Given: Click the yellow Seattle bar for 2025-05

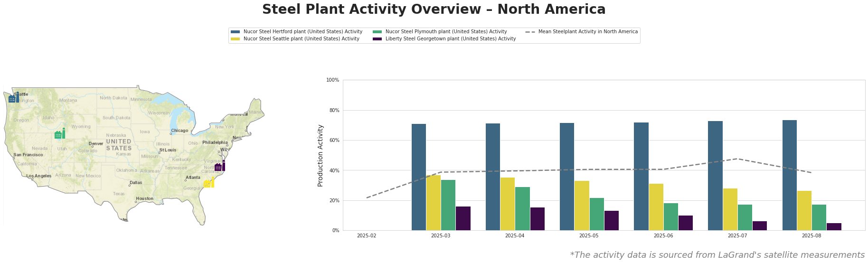Looking at the screenshot, I should (x=582, y=206).
